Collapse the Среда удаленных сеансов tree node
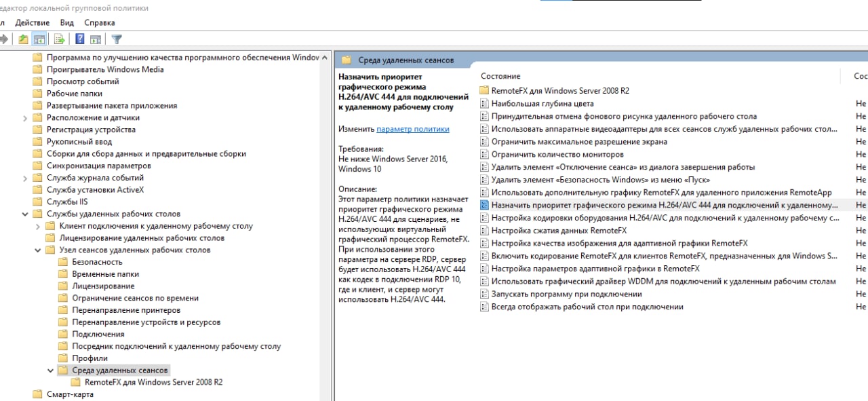The image size is (868, 401). click(x=50, y=370)
